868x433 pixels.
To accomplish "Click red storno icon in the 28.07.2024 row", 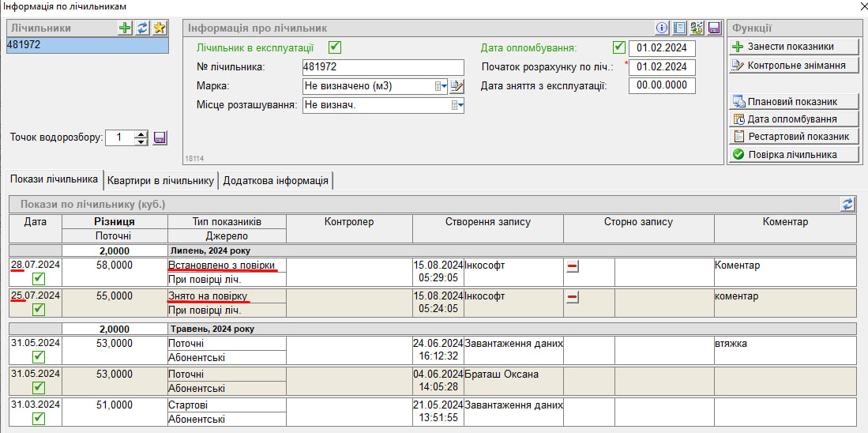I will click(x=573, y=267).
